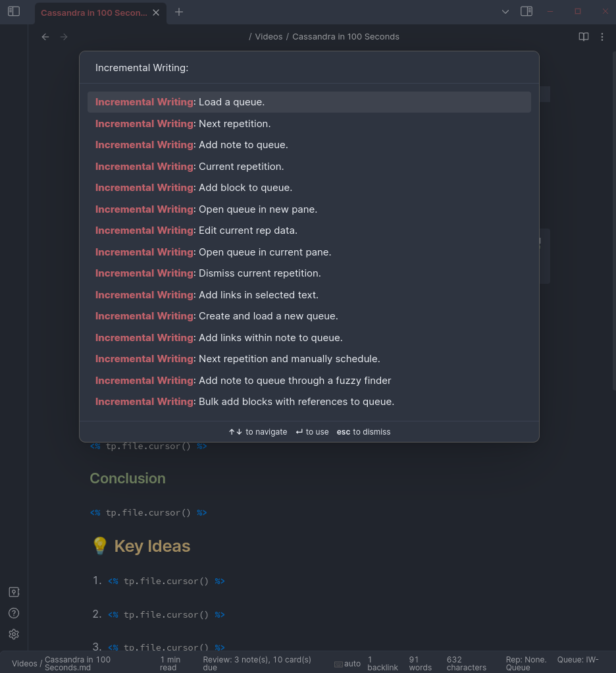
Task: Open Settings via gear icon
Action: tap(14, 633)
